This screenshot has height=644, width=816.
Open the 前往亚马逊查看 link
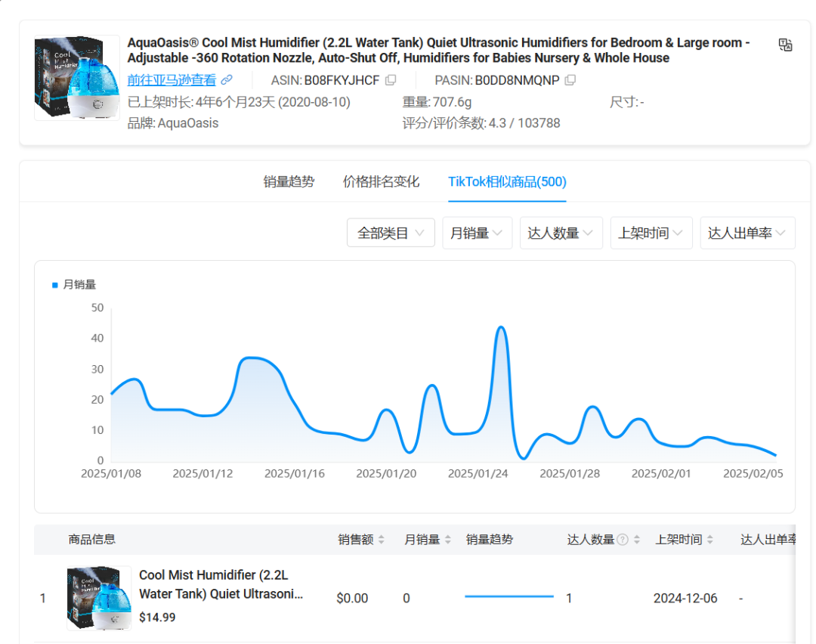[172, 80]
